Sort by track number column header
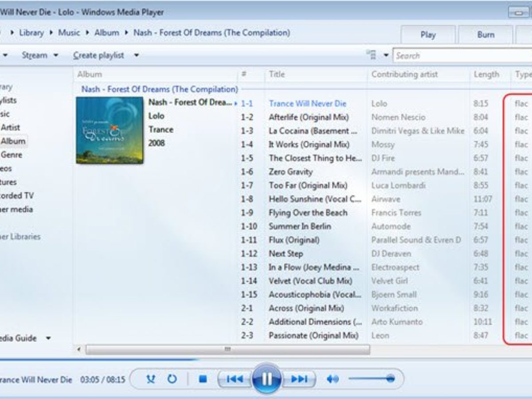This screenshot has height=399, width=532. 244,74
